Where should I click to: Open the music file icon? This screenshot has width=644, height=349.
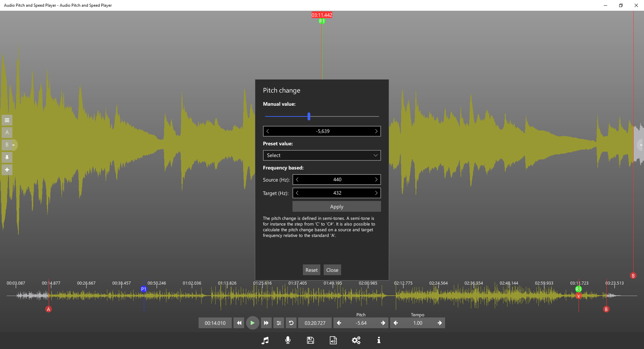(x=265, y=340)
